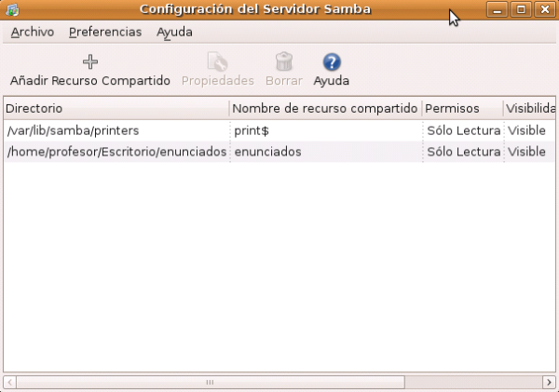Sort by the Directorio column header

[x=116, y=109]
